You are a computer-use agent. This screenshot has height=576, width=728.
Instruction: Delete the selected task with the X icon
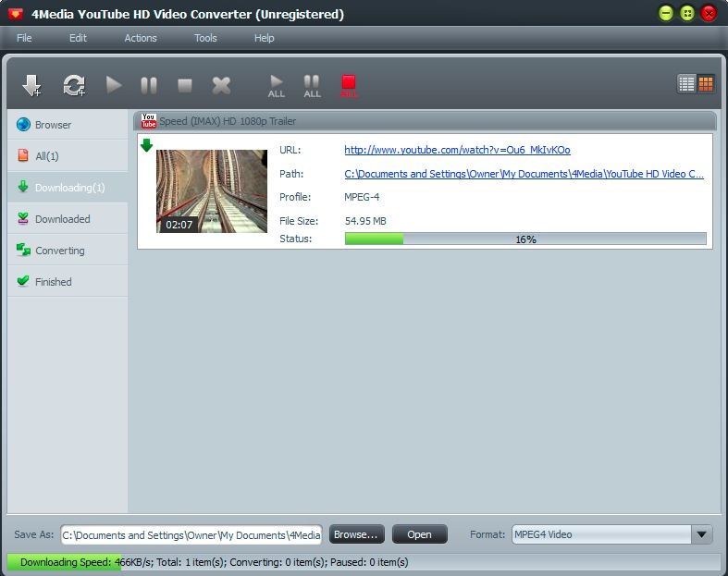(x=221, y=85)
